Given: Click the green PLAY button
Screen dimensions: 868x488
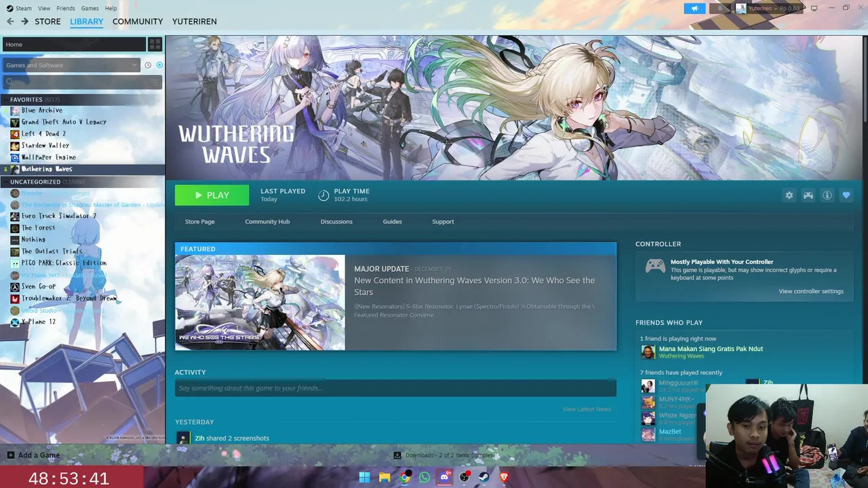Looking at the screenshot, I should point(212,195).
